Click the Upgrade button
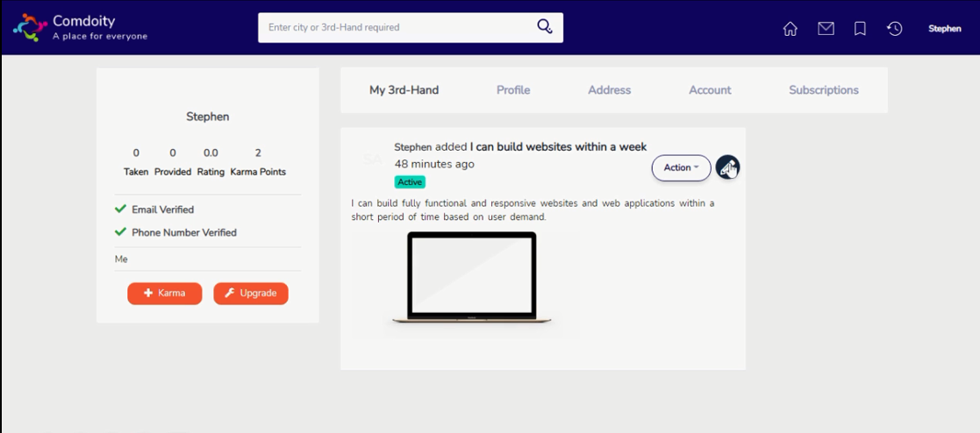980x433 pixels. click(x=251, y=293)
